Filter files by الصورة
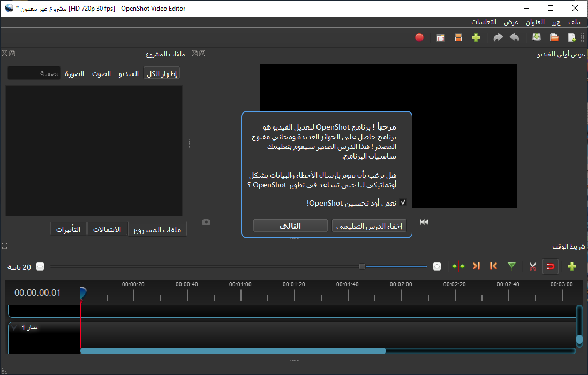The width and height of the screenshot is (588, 375). click(x=74, y=73)
